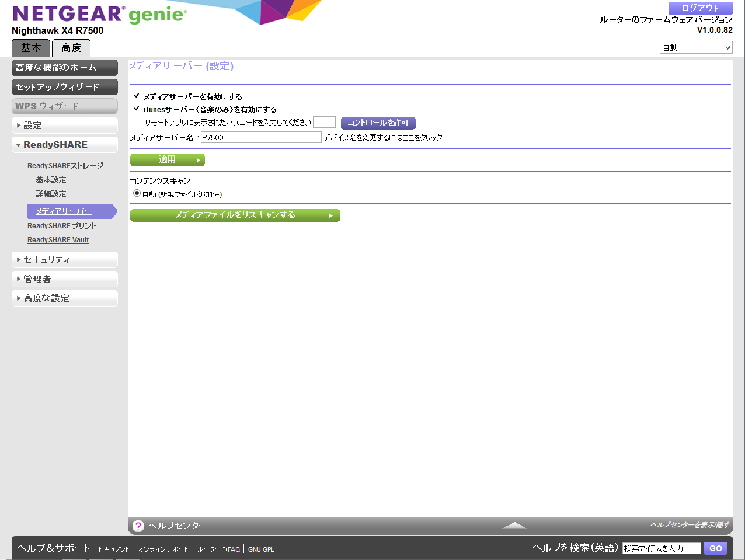This screenshot has width=745, height=560.
Task: Click the NETGEAR genie logo
Action: pos(99,14)
